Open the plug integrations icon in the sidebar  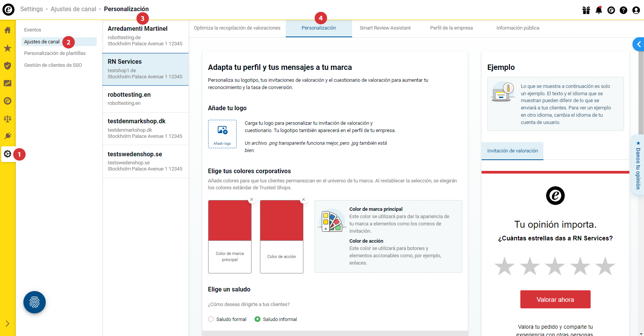7,136
